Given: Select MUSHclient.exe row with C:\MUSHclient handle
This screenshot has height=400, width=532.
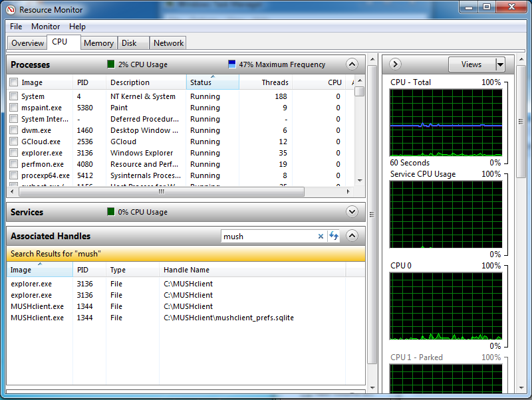Looking at the screenshot, I should (x=186, y=306).
